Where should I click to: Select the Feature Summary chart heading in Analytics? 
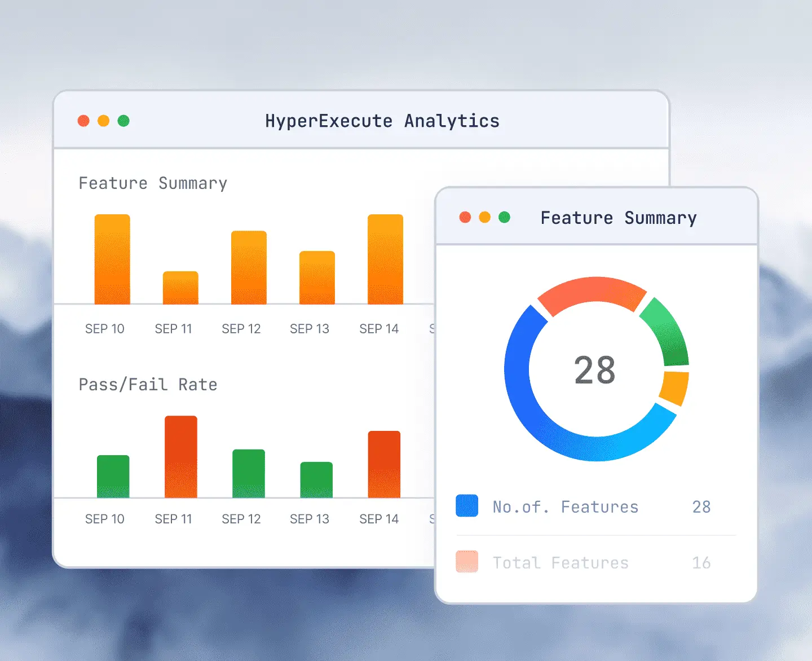(153, 183)
